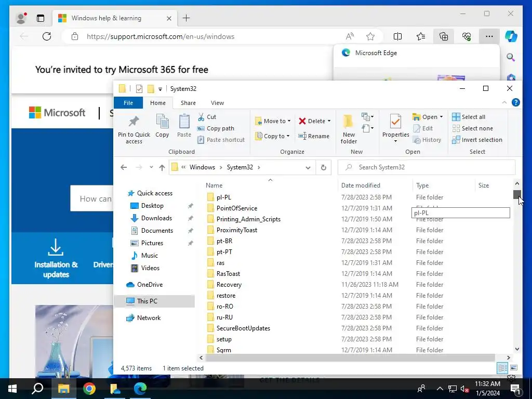Refresh the Edge browser page
Image resolution: width=532 pixels, height=399 pixels.
pyautogui.click(x=47, y=36)
